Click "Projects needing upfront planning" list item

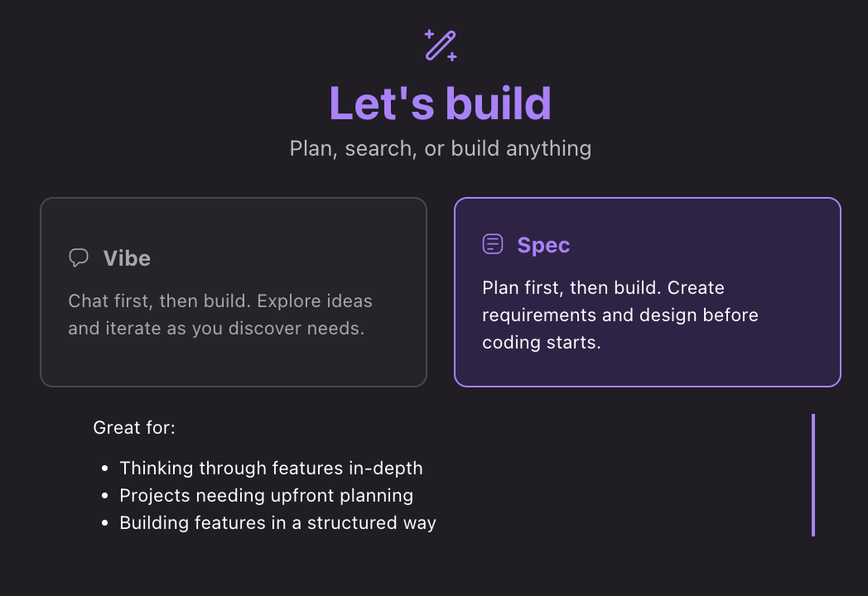pos(266,496)
